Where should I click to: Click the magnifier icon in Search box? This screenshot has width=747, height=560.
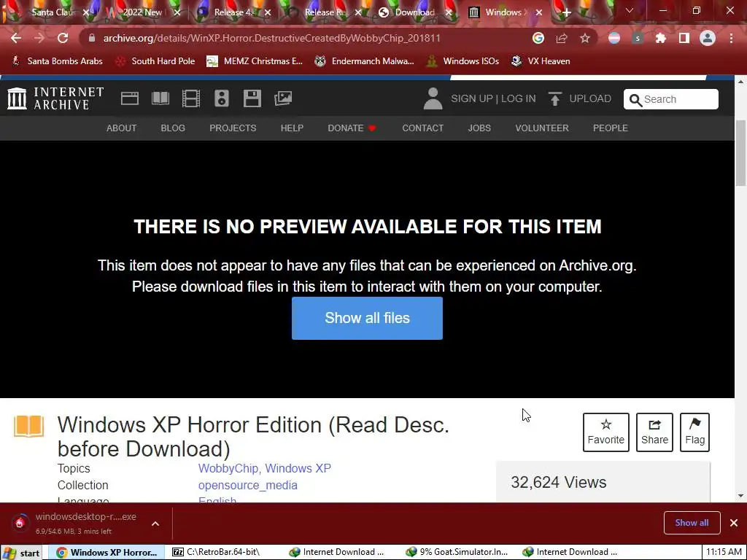pos(635,100)
